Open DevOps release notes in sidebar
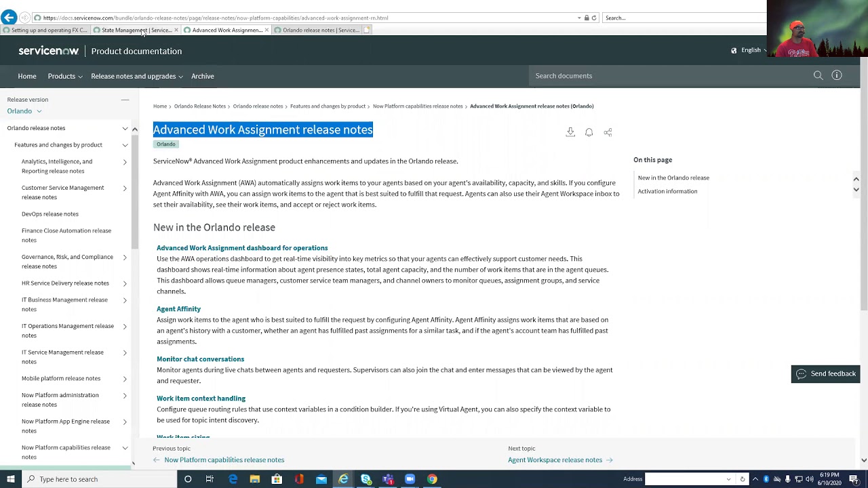 pyautogui.click(x=50, y=214)
